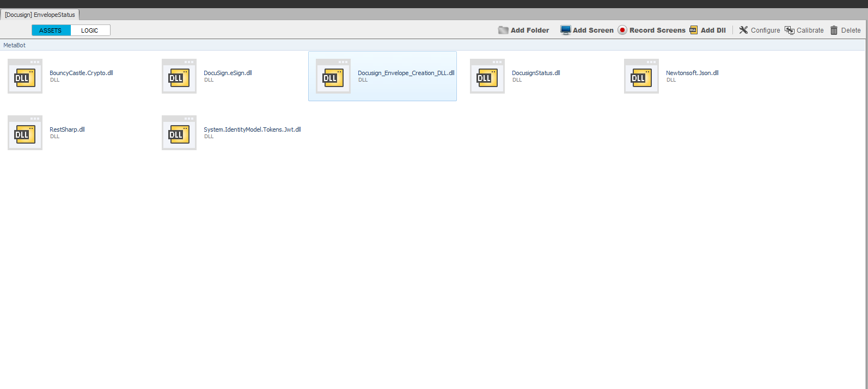Select the DocusignStatus.dll file name
This screenshot has width=868, height=389.
point(536,73)
